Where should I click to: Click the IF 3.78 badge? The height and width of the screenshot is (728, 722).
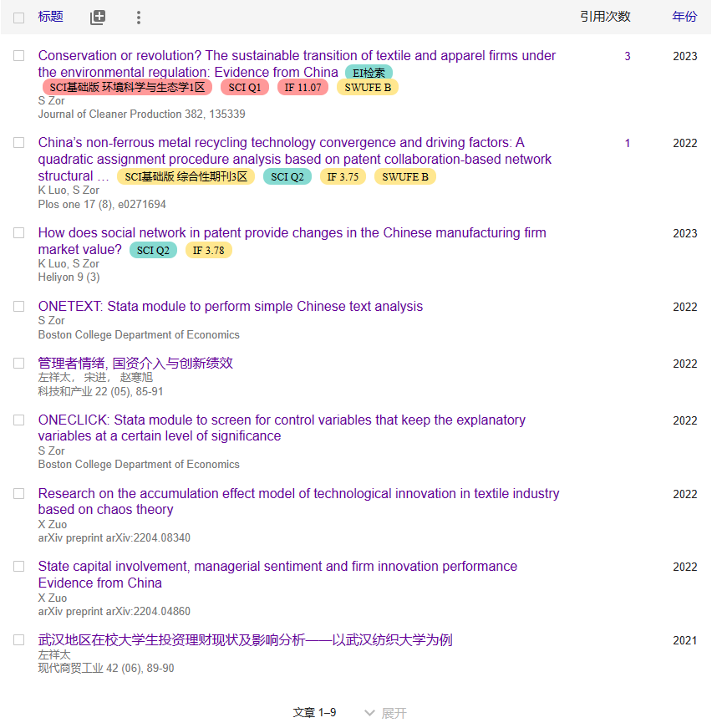coord(208,251)
